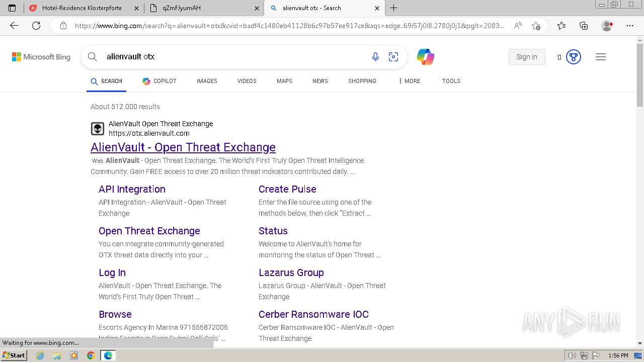Open Collections icon in toolbar
The image size is (644, 362).
(584, 26)
